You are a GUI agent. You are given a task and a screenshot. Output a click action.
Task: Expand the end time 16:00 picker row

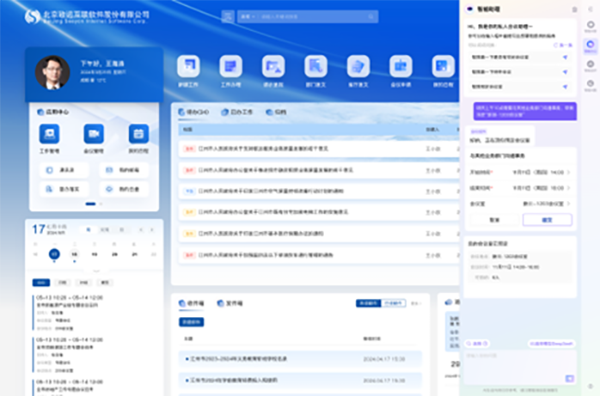coord(520,188)
